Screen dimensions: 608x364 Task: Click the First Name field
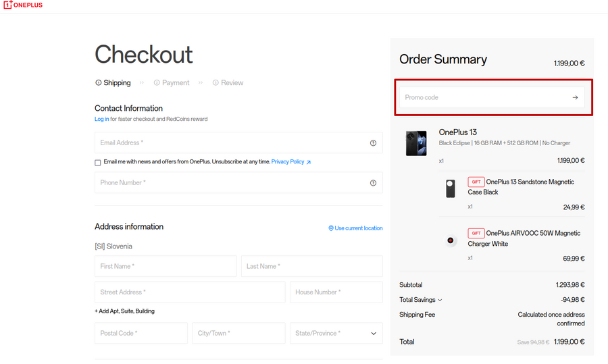166,267
